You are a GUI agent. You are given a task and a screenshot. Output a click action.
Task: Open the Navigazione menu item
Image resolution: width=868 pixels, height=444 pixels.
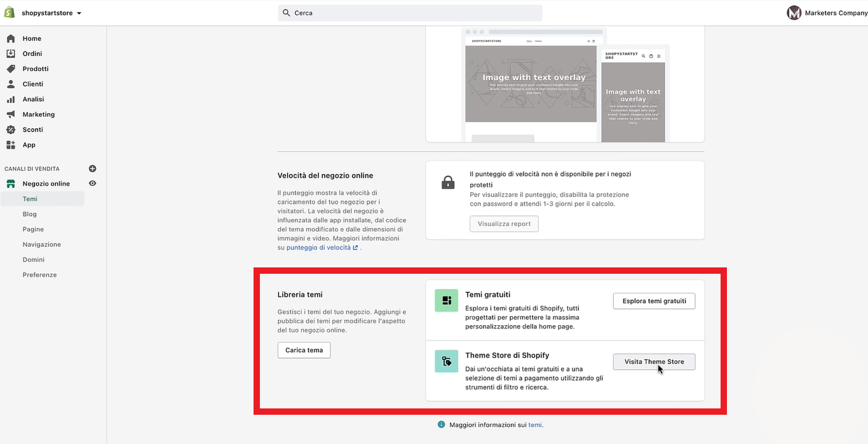tap(42, 245)
